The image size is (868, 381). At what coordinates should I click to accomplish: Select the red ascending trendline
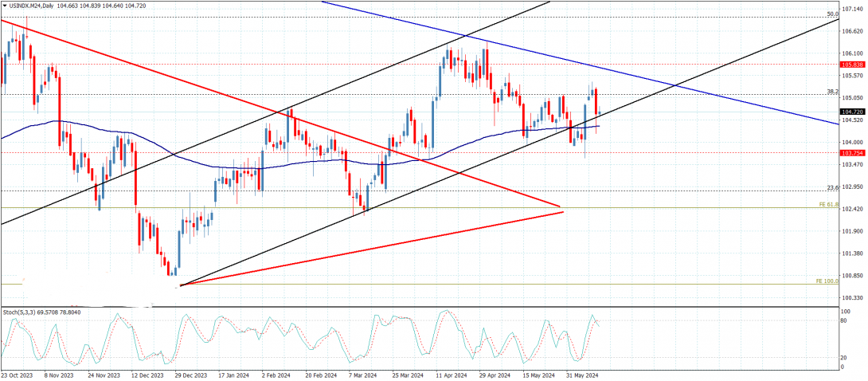click(x=371, y=249)
